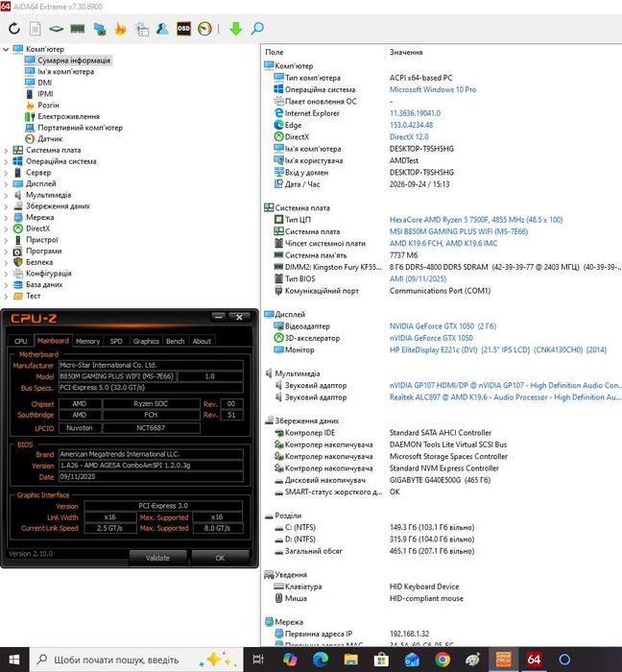
Task: Select the Розгін tree item
Action: (48, 105)
